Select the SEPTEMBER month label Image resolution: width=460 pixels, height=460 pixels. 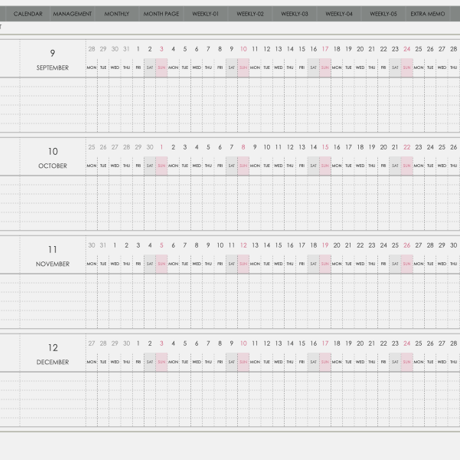click(52, 68)
